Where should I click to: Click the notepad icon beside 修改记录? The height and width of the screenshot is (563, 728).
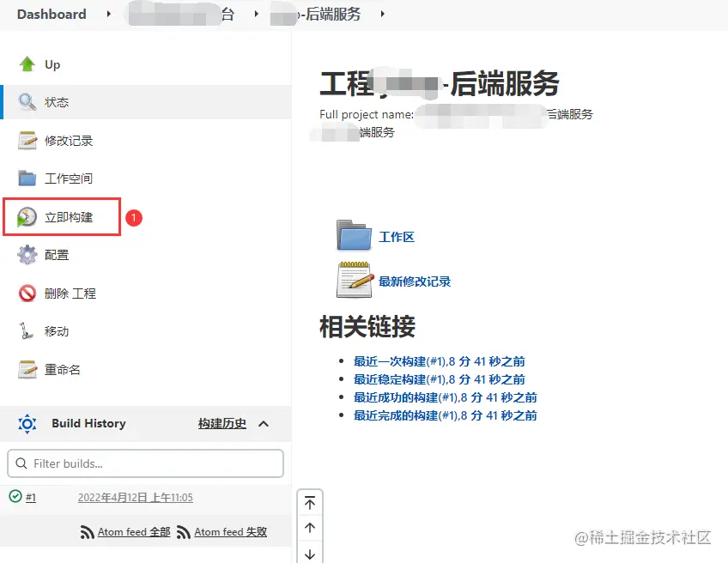coord(27,140)
